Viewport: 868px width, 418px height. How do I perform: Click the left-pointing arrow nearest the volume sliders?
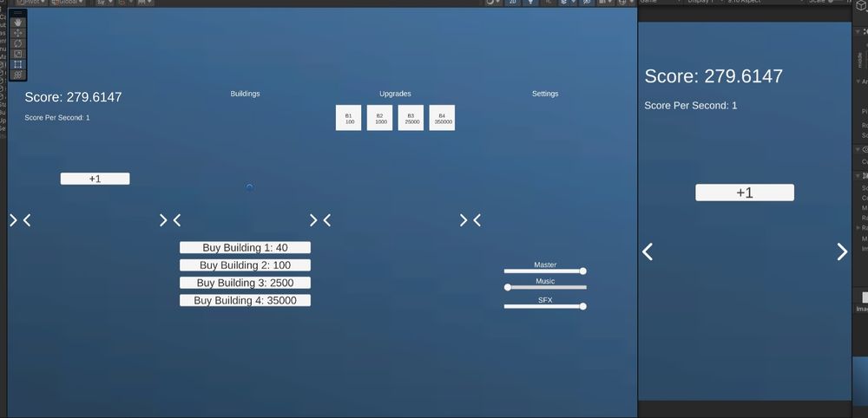[477, 220]
